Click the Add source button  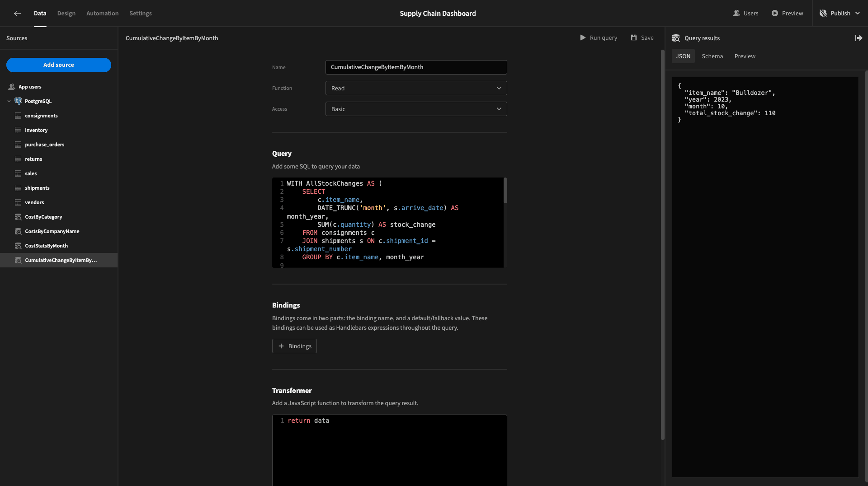[59, 65]
